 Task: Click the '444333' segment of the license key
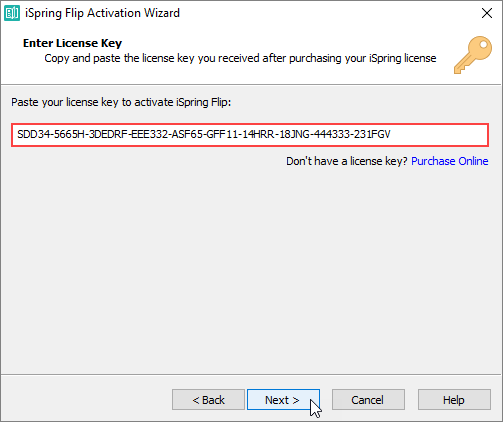pos(332,135)
